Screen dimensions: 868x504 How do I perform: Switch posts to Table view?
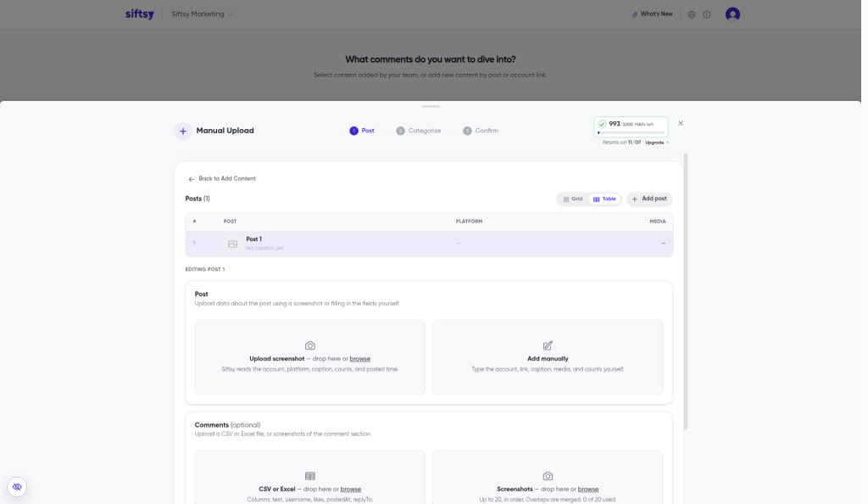coord(604,199)
